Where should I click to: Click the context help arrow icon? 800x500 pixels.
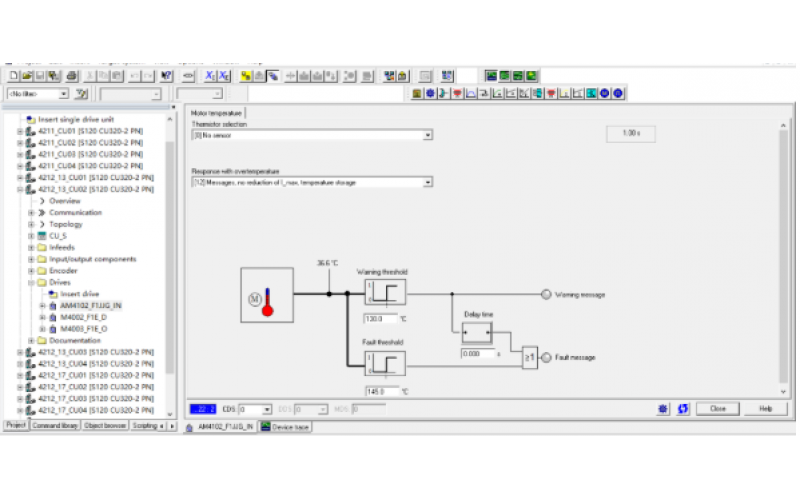click(x=167, y=76)
